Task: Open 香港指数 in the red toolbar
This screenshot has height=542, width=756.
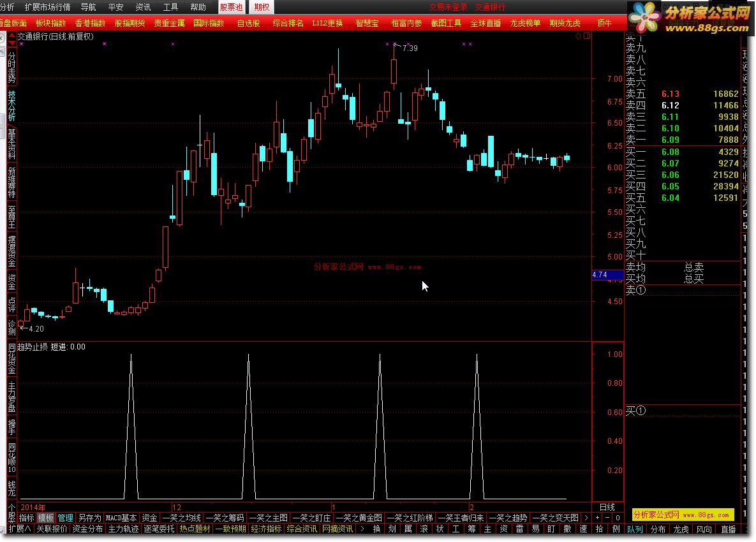Action: point(90,23)
